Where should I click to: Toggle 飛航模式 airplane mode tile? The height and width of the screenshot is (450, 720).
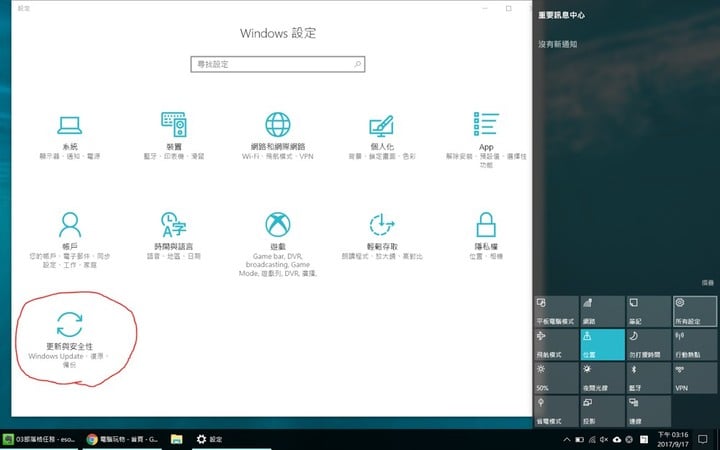tap(556, 345)
